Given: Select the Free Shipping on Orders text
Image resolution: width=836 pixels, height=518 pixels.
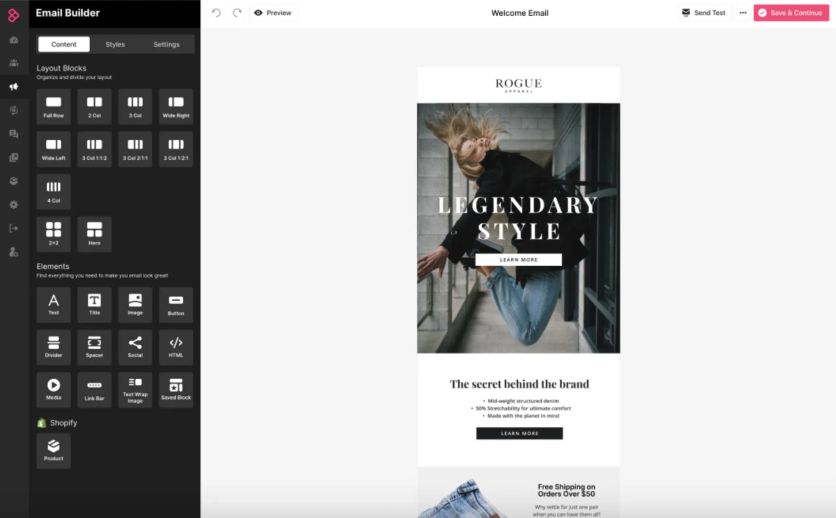Looking at the screenshot, I should pyautogui.click(x=566, y=490).
